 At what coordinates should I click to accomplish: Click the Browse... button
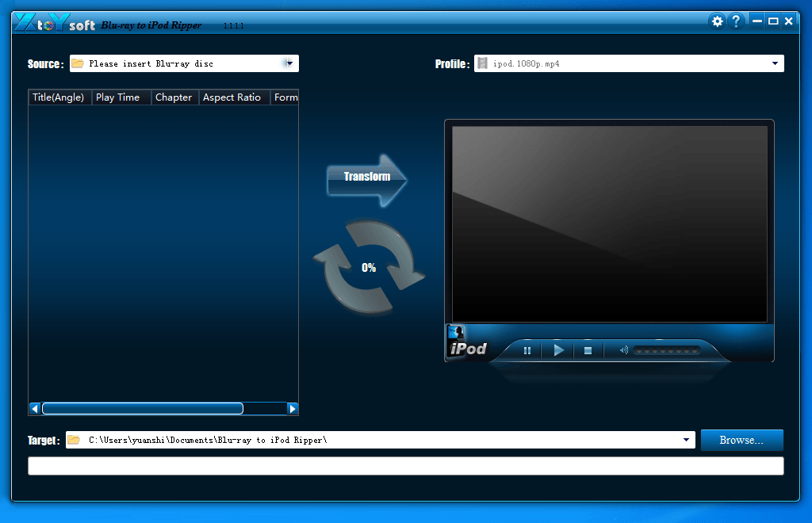click(x=741, y=440)
